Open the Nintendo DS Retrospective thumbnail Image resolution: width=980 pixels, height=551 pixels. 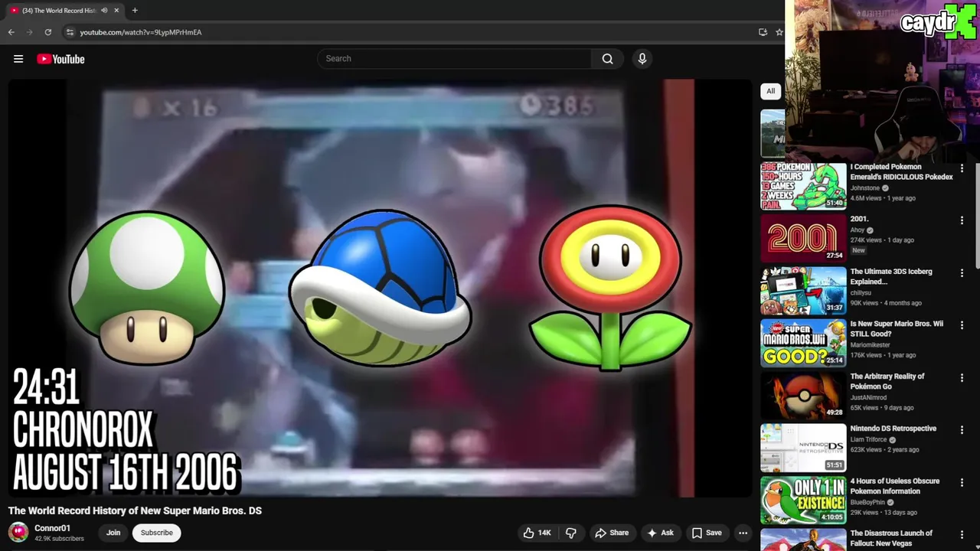[x=803, y=448]
